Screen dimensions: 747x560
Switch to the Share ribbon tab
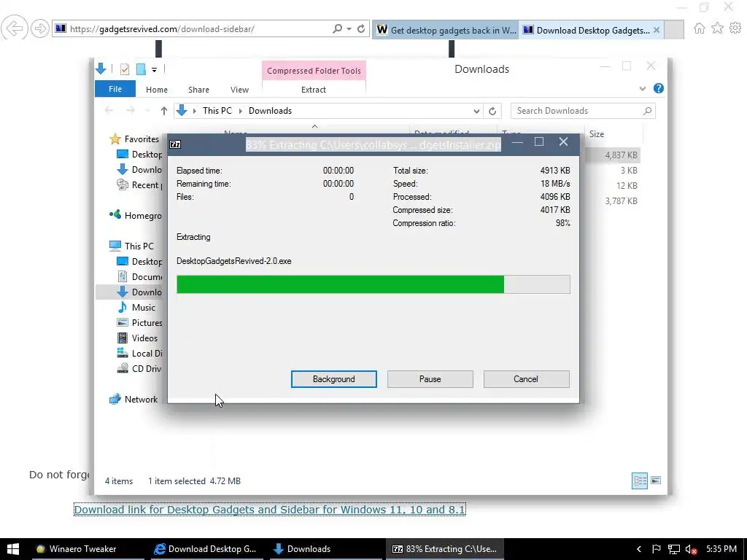click(198, 90)
